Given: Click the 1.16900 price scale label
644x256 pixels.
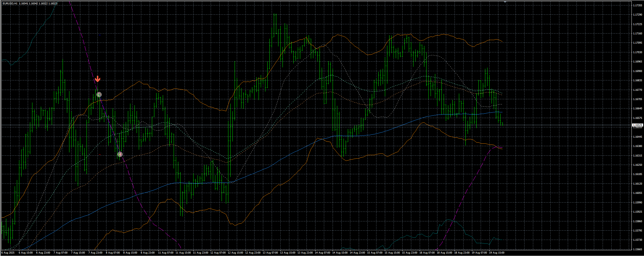Looking at the screenshot, I should click(x=637, y=71).
